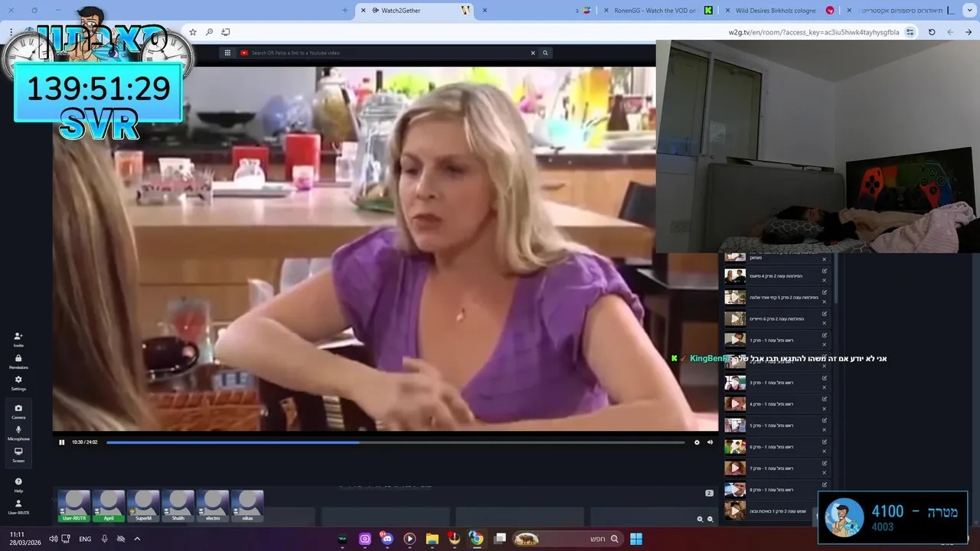Play playlist item season 1 episode 4
The height and width of the screenshot is (551, 980).
pyautogui.click(x=735, y=404)
